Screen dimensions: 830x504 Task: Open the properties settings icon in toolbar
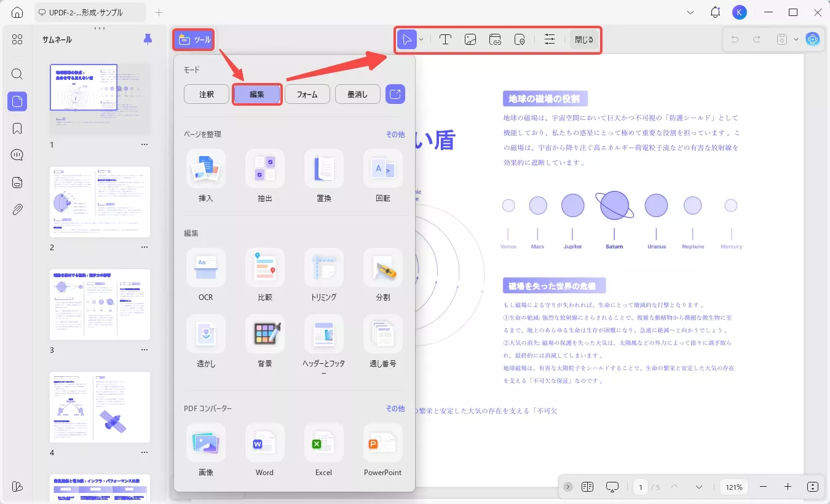[549, 39]
